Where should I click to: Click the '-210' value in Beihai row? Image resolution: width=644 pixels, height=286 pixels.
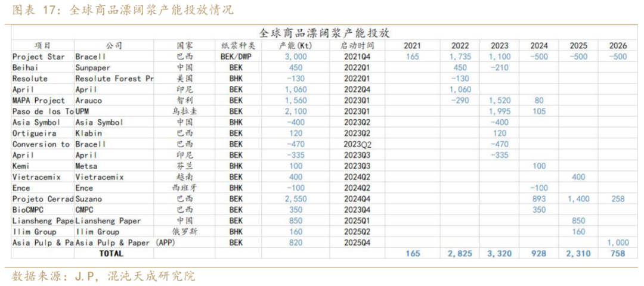click(500, 68)
